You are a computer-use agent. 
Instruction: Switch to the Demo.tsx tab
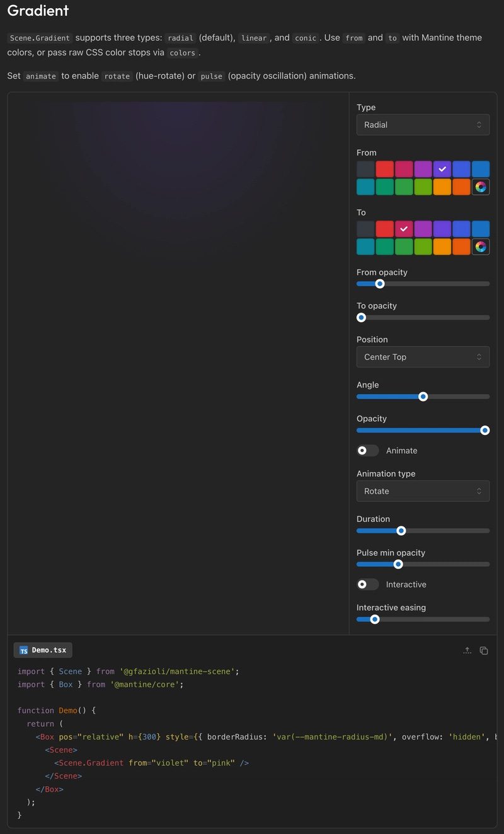point(42,649)
